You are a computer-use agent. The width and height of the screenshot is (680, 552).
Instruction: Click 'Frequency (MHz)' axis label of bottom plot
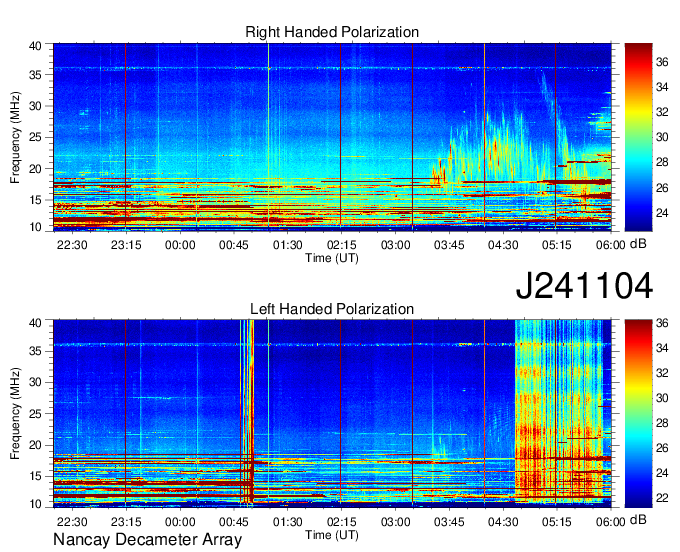click(x=15, y=414)
